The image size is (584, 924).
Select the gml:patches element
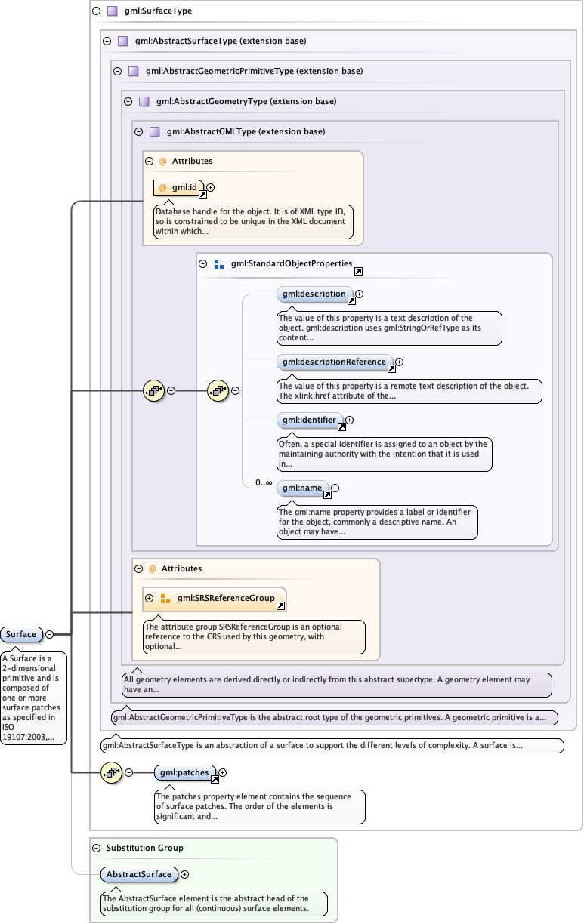(x=183, y=772)
